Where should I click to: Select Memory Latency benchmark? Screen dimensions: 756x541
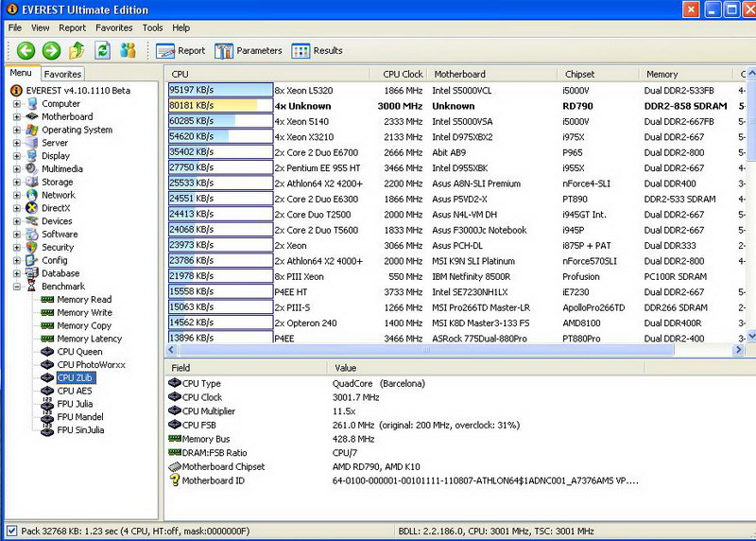coord(89,339)
